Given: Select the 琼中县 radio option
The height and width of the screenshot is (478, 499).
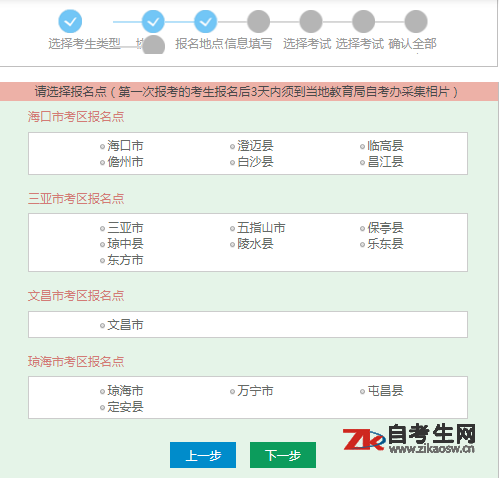Looking at the screenshot, I should (x=103, y=245).
